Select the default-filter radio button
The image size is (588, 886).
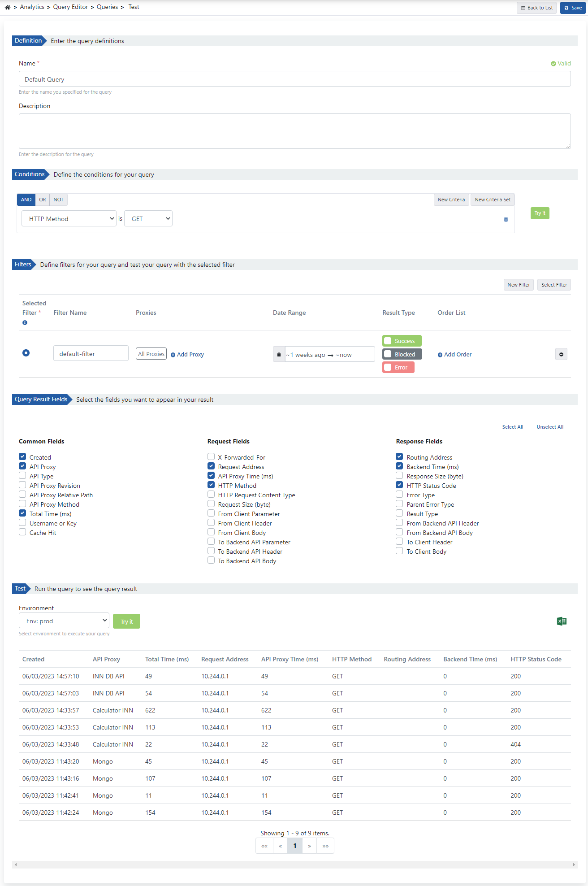[26, 353]
